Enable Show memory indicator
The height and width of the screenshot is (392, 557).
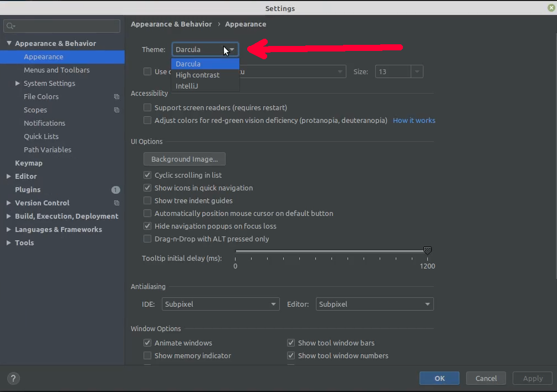click(147, 355)
